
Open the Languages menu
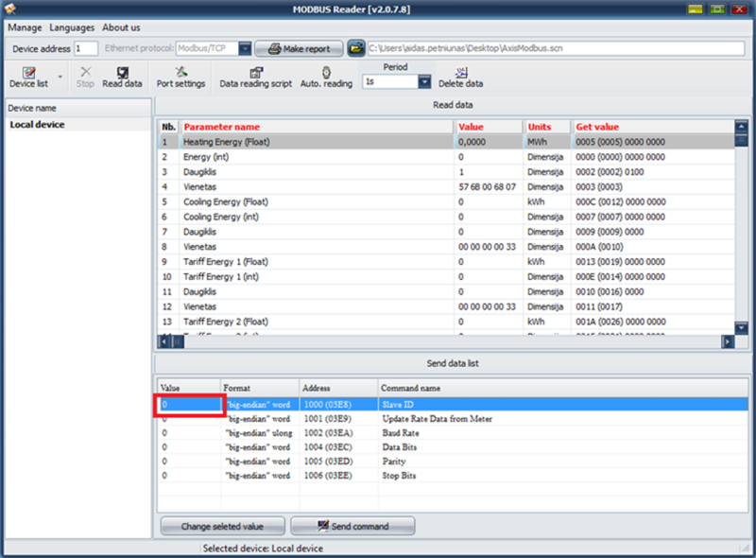coord(72,27)
